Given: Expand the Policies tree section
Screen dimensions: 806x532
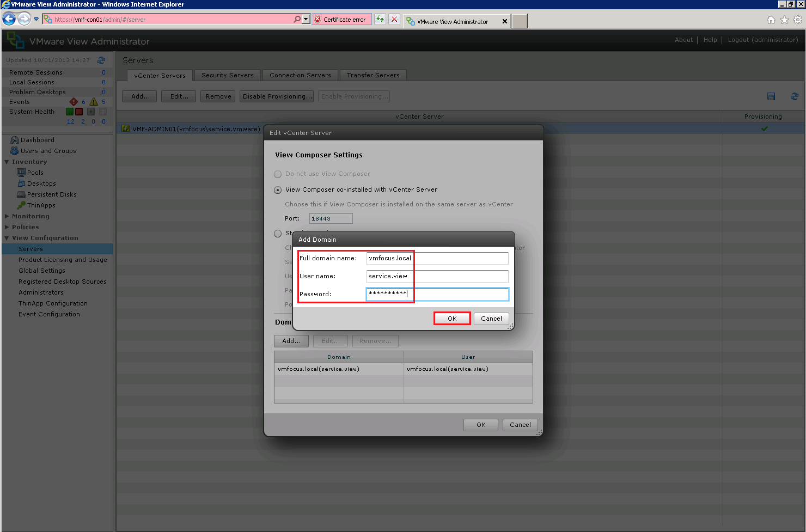Looking at the screenshot, I should point(7,227).
